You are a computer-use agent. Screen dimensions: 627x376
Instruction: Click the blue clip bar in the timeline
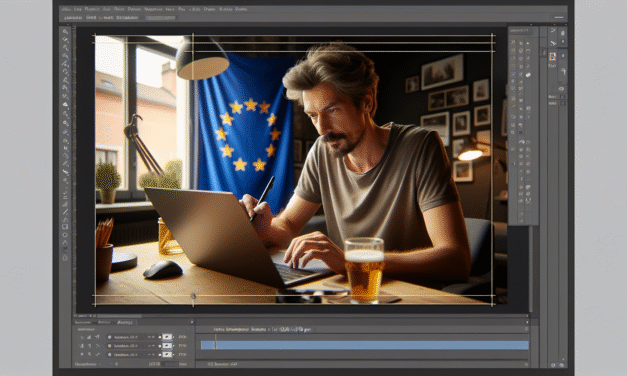pyautogui.click(x=365, y=345)
